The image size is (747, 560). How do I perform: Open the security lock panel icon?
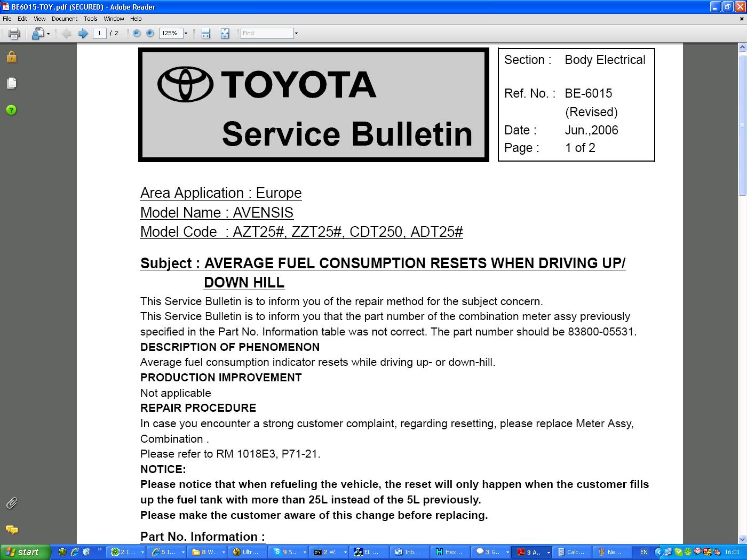tap(11, 57)
